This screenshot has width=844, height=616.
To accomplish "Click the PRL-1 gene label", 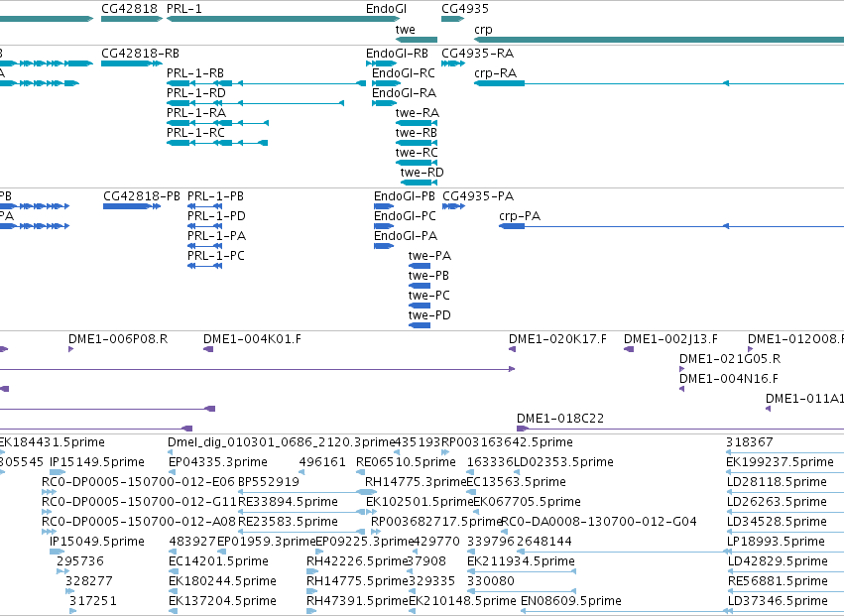I will (184, 9).
